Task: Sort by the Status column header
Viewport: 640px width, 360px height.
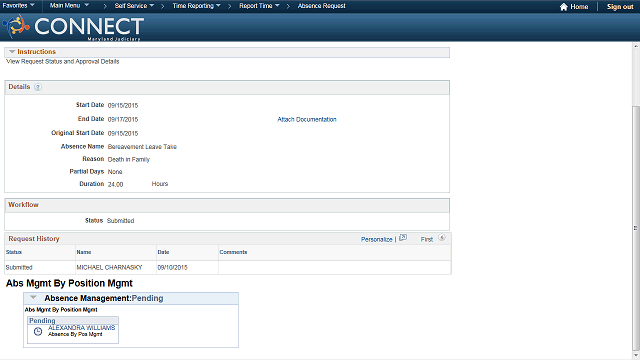Action: pos(14,252)
